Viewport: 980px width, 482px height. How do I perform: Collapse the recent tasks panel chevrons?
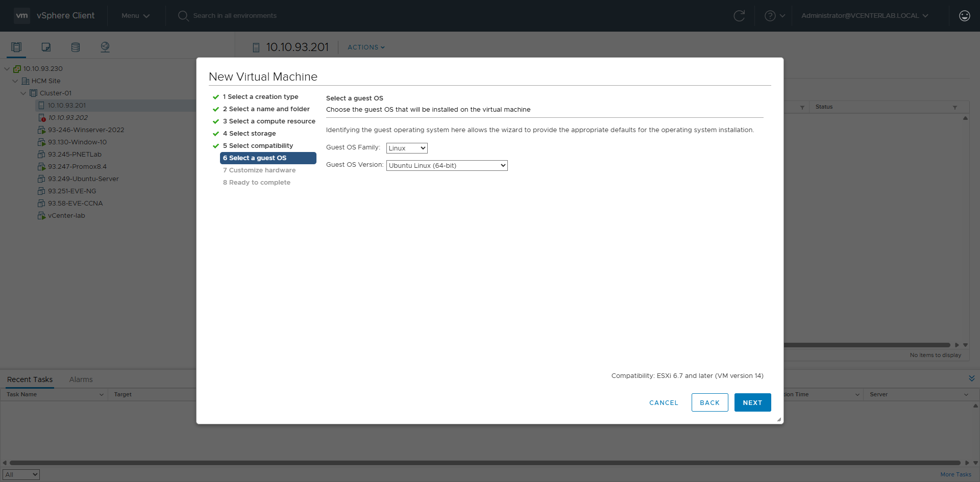coord(971,378)
